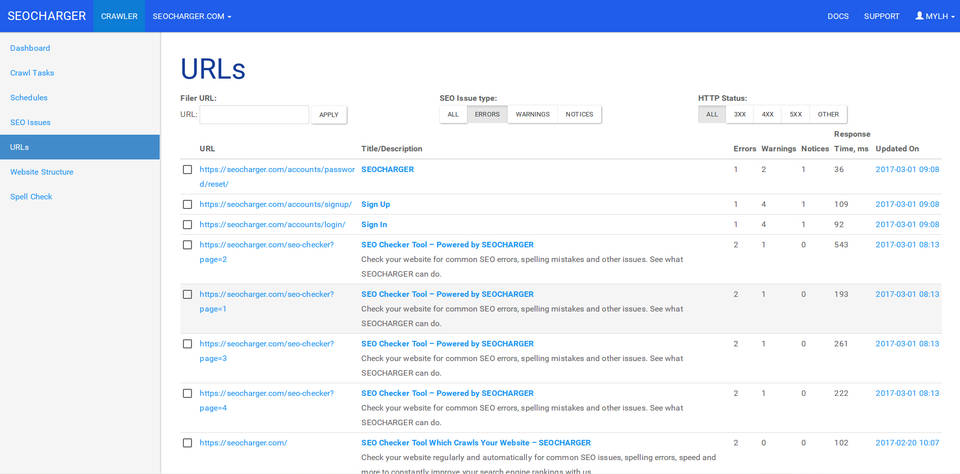Viewport: 960px width, 474px height.
Task: Filter SEO issues by WARNINGS
Action: (x=532, y=115)
